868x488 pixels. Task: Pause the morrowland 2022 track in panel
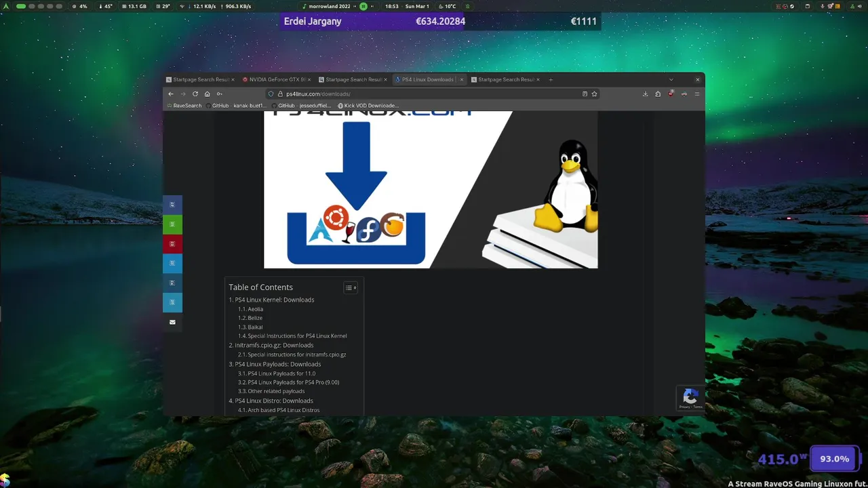click(x=363, y=6)
